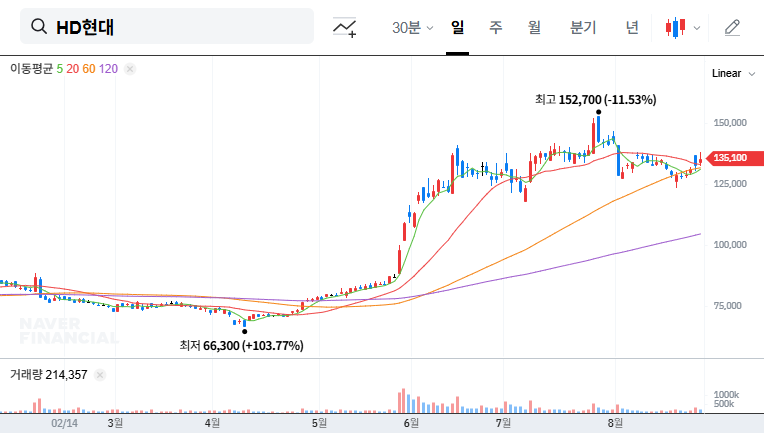The height and width of the screenshot is (433, 764).
Task: Click the current price tag 135,100
Action: [x=735, y=158]
